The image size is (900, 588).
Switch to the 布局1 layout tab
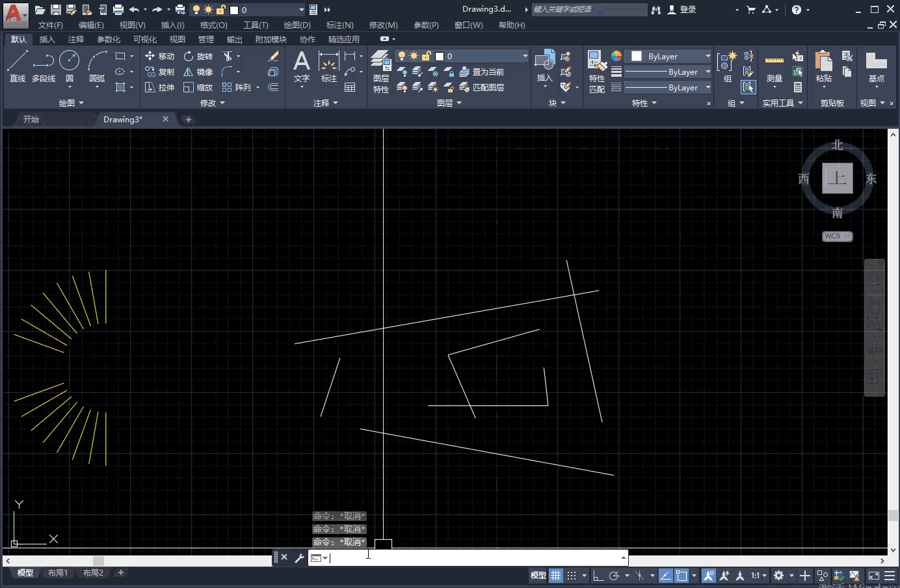(x=58, y=573)
